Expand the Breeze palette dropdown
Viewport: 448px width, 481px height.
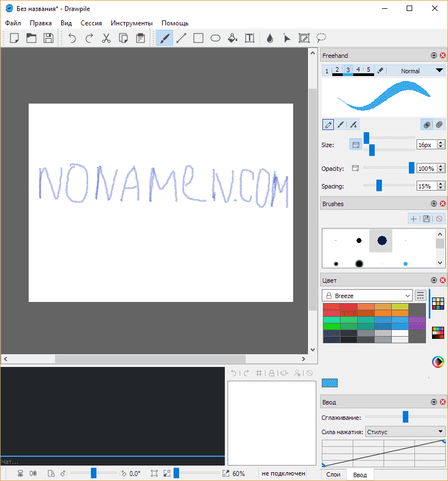pyautogui.click(x=366, y=296)
